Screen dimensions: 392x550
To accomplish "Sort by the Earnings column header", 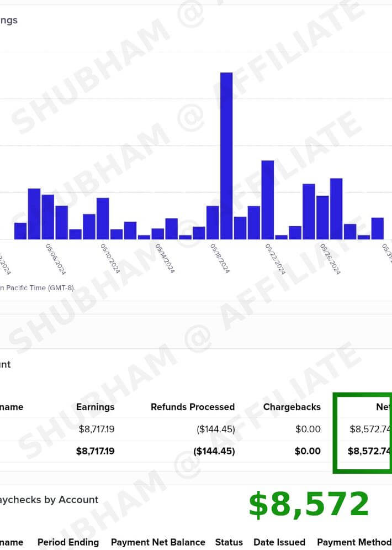I will [95, 407].
